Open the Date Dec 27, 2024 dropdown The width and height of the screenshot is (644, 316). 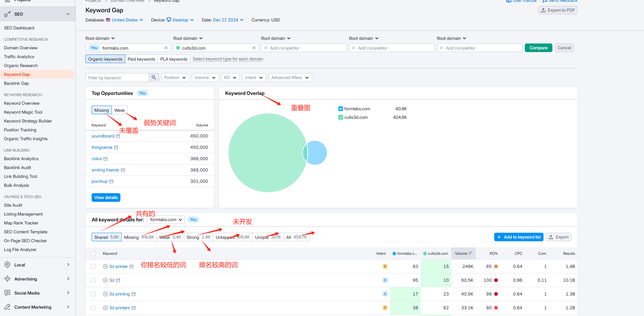[228, 20]
